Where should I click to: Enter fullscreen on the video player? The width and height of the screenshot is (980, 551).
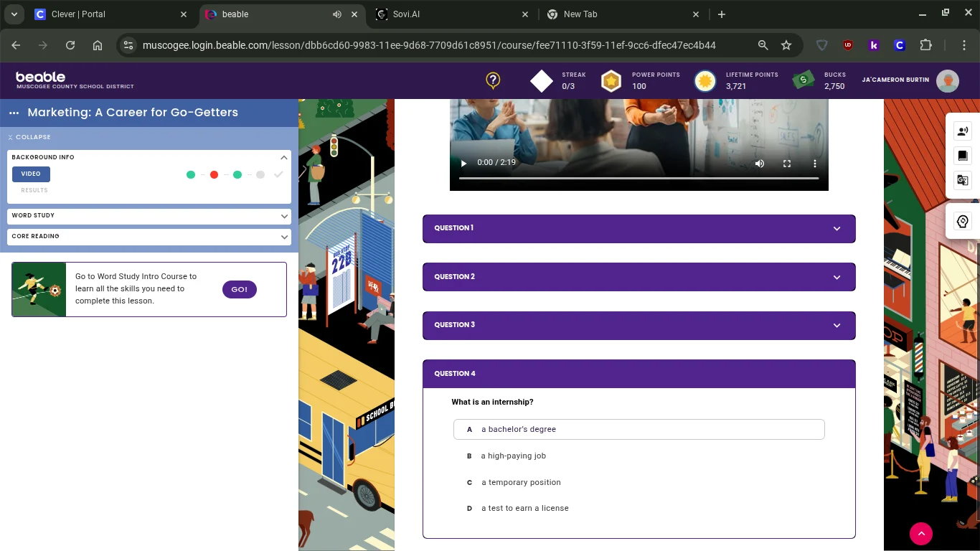click(787, 164)
